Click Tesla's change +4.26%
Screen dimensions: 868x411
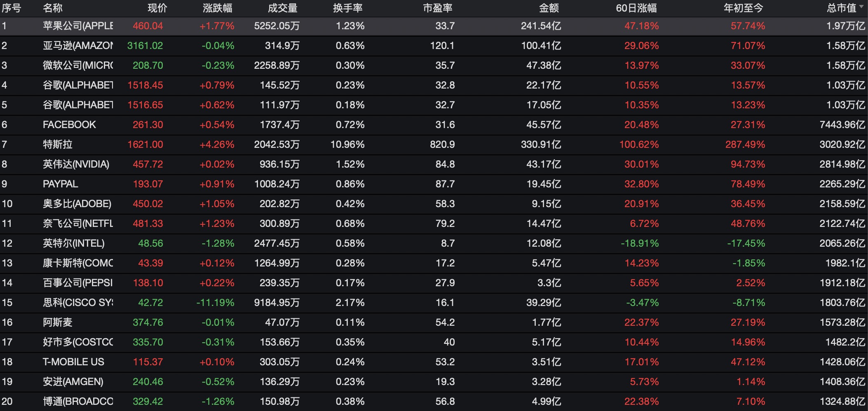coord(217,145)
